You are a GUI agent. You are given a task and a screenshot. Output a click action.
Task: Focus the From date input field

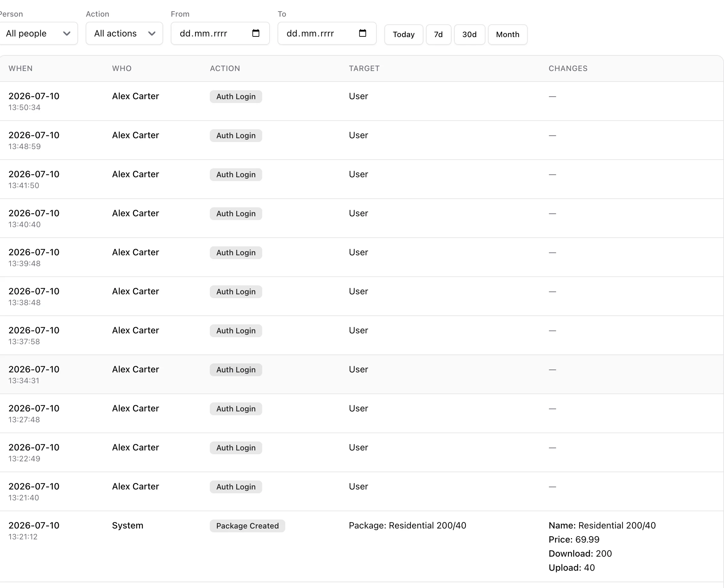coord(220,33)
